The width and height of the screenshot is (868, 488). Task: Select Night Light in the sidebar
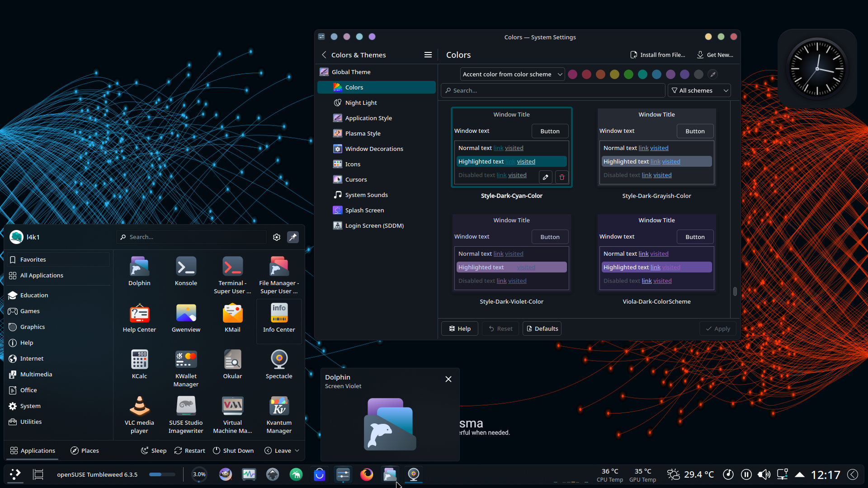[377, 103]
